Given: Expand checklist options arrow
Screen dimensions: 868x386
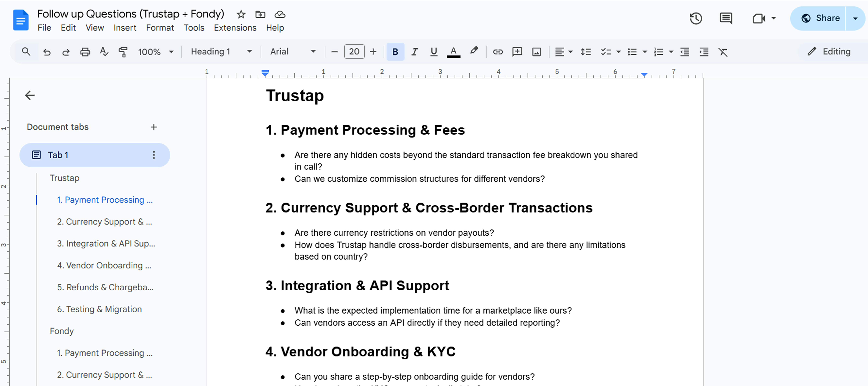Looking at the screenshot, I should pyautogui.click(x=618, y=52).
